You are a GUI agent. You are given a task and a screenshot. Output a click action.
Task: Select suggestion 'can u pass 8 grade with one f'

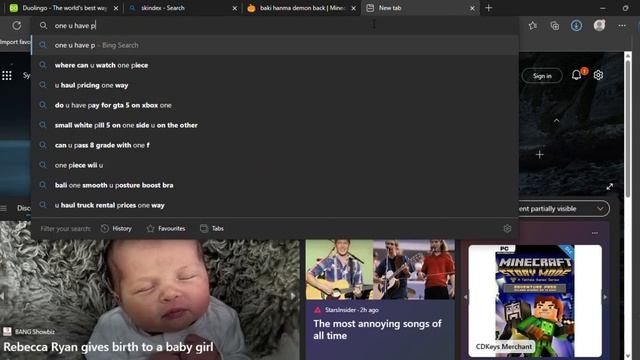tap(275, 145)
